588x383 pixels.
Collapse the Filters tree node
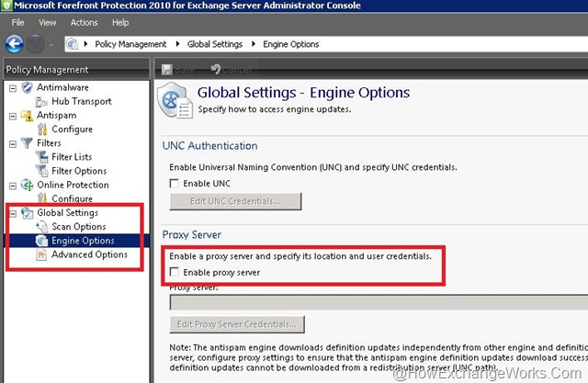12,143
